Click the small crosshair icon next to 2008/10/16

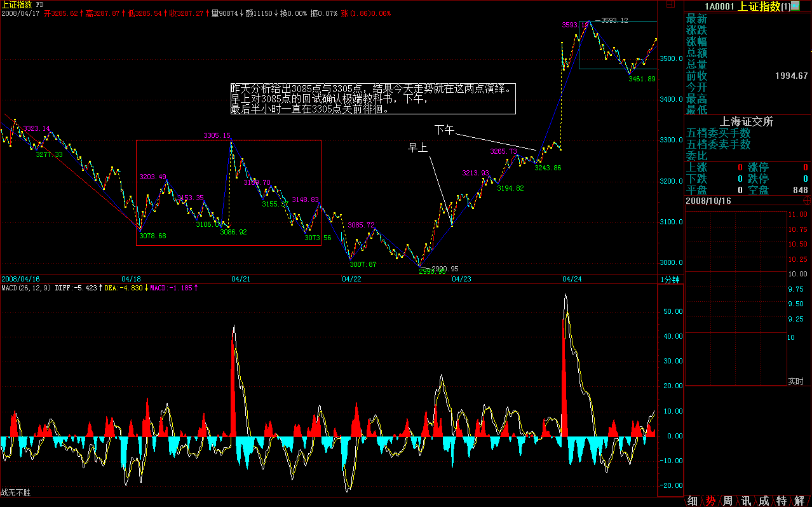pos(807,200)
